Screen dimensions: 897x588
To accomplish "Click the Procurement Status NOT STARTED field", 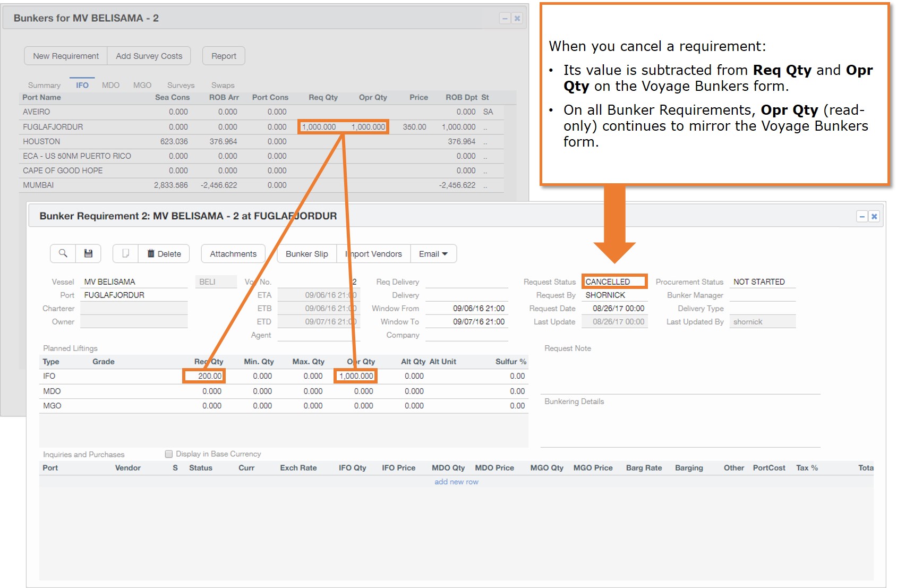I will 762,282.
